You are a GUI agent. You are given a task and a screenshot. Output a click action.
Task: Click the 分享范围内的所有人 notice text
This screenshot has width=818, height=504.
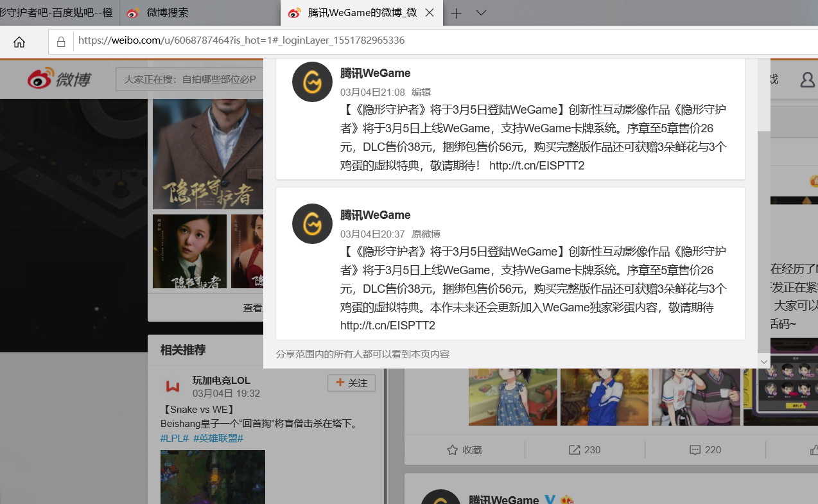363,354
